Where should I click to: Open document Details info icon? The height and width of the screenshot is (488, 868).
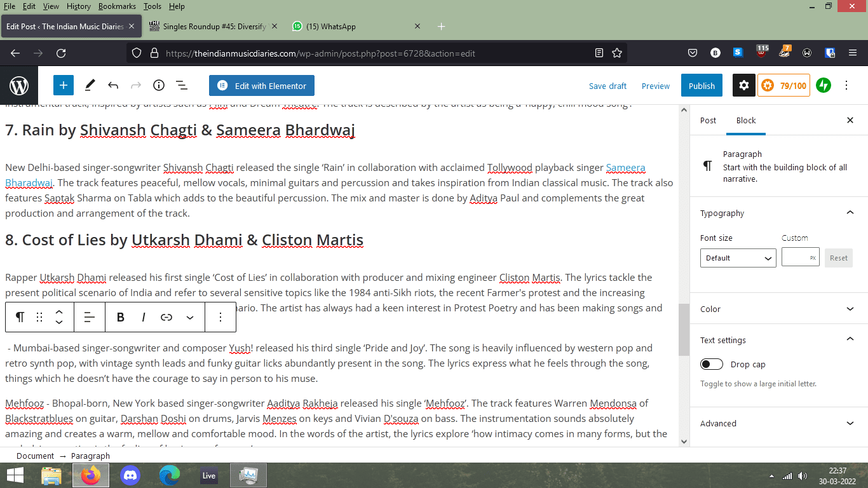[158, 85]
